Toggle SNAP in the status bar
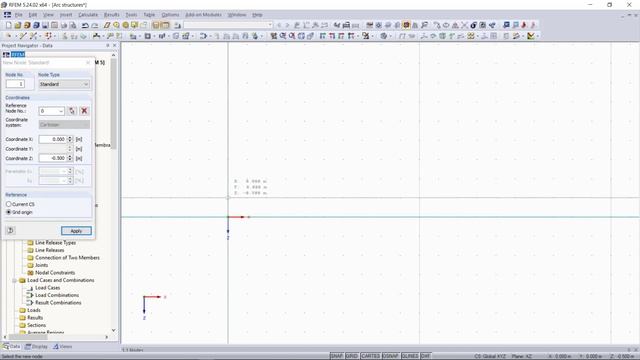The image size is (640, 360). [337, 356]
